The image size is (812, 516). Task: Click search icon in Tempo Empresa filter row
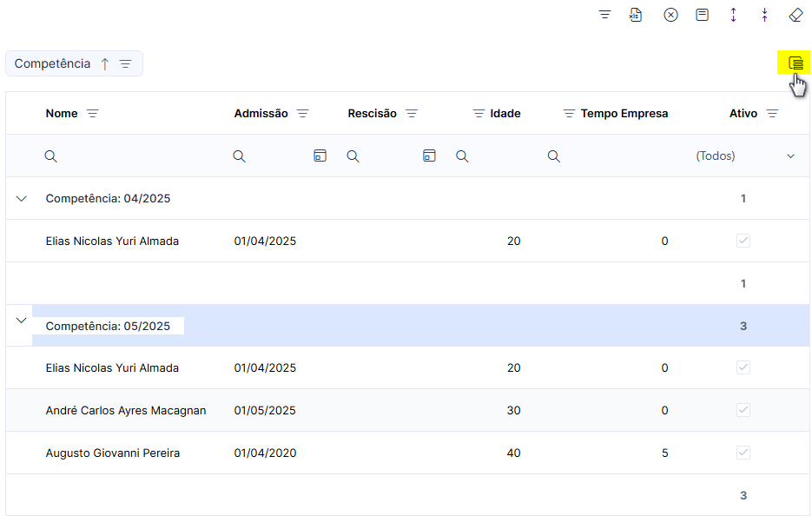point(554,156)
